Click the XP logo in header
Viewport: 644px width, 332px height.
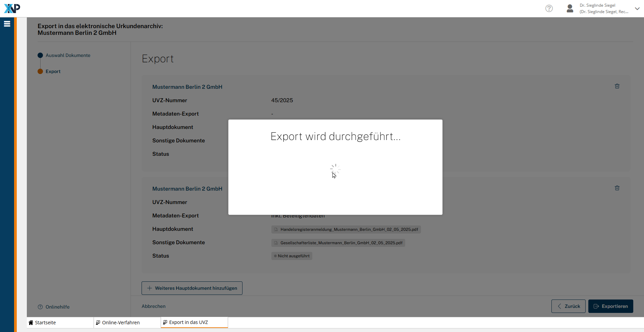(x=12, y=8)
